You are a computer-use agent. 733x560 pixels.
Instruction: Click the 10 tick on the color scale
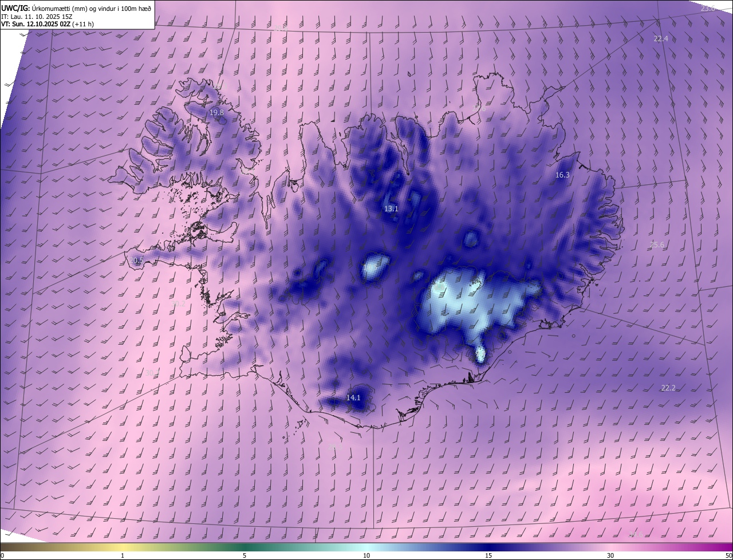point(366,555)
